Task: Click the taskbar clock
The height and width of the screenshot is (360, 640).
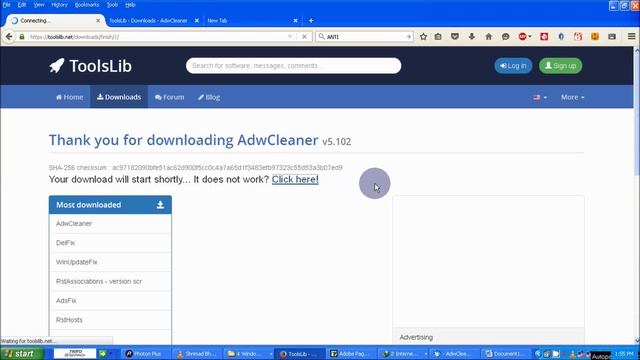Action: pyautogui.click(x=624, y=353)
